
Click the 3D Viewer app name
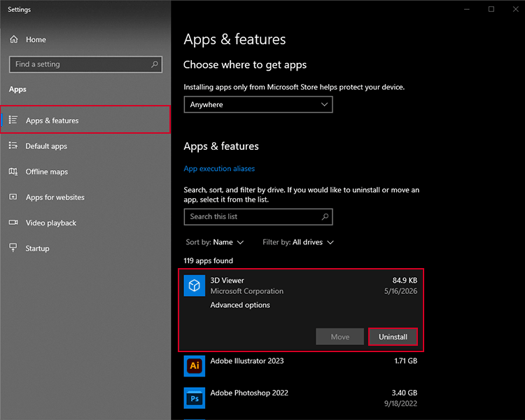tap(227, 280)
